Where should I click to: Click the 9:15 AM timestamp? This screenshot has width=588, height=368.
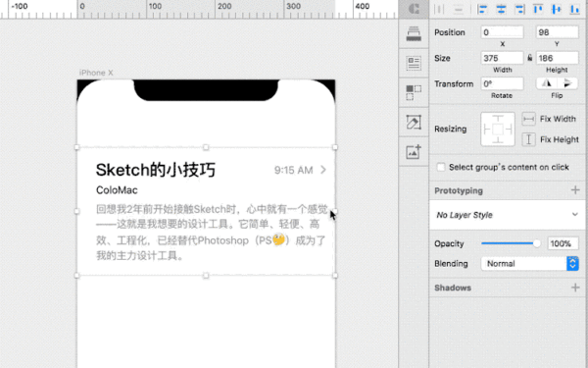[293, 170]
